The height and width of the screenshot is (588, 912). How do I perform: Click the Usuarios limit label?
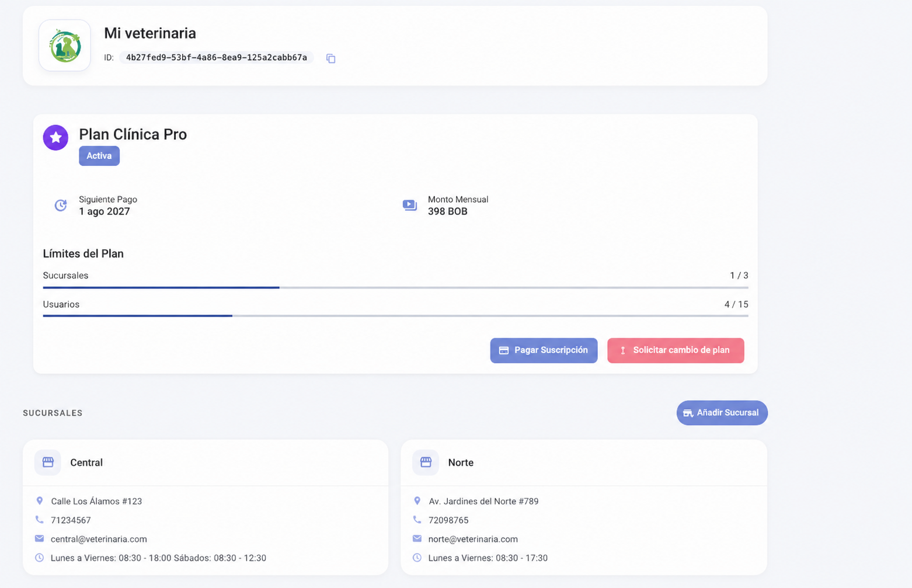pyautogui.click(x=61, y=304)
